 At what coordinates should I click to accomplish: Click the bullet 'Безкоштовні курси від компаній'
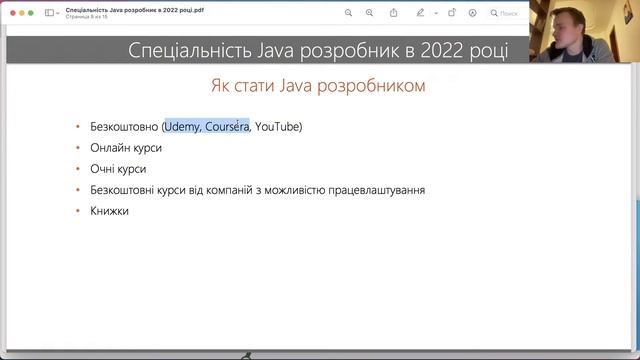[x=258, y=190]
